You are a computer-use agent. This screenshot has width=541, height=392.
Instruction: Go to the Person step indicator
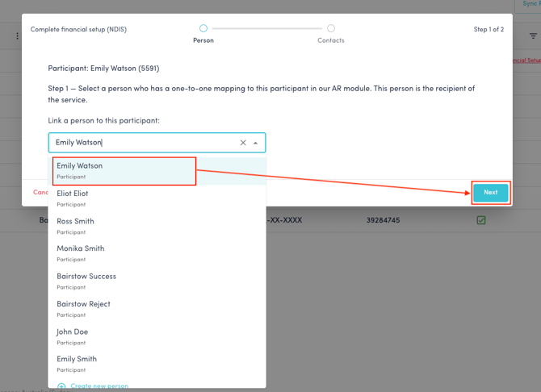click(x=203, y=34)
